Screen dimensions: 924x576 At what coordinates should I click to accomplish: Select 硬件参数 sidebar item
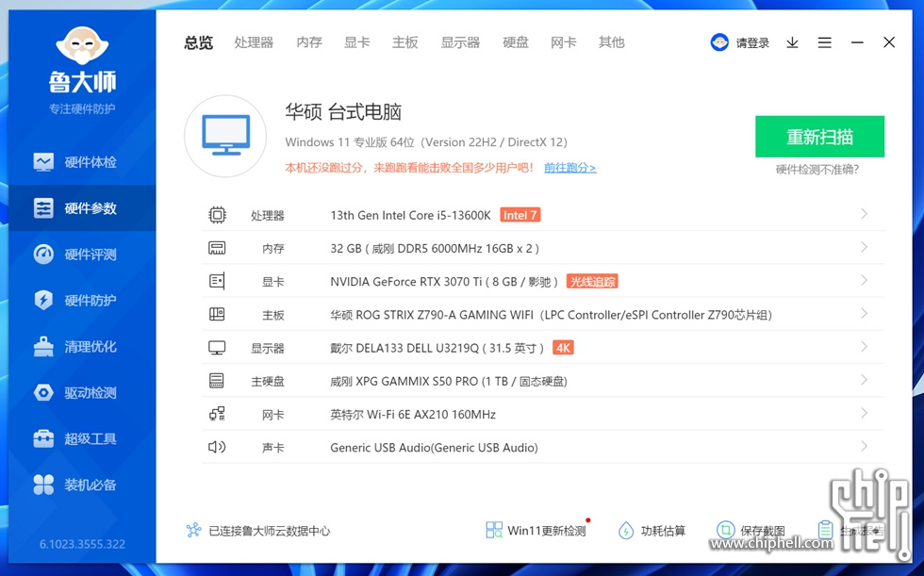[82, 208]
